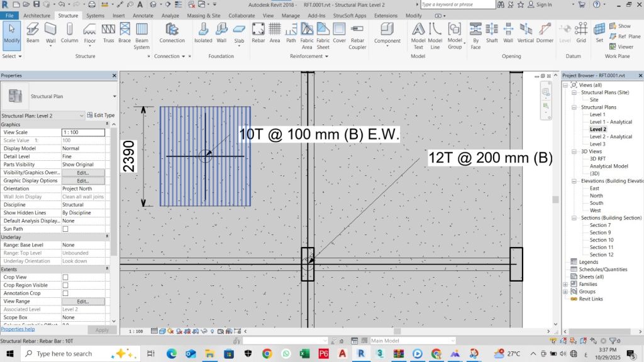Open the Massing & Site tab
Viewport: 644px width, 362px height.
coord(204,15)
